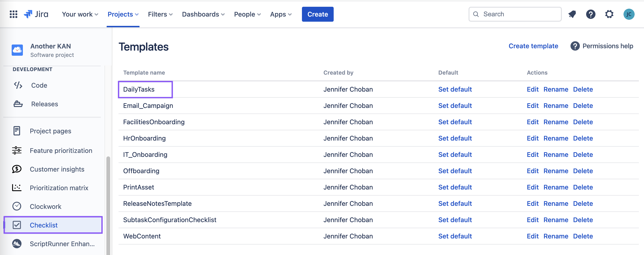This screenshot has height=255, width=644.
Task: Open the Dashboards menu
Action: coord(203,14)
